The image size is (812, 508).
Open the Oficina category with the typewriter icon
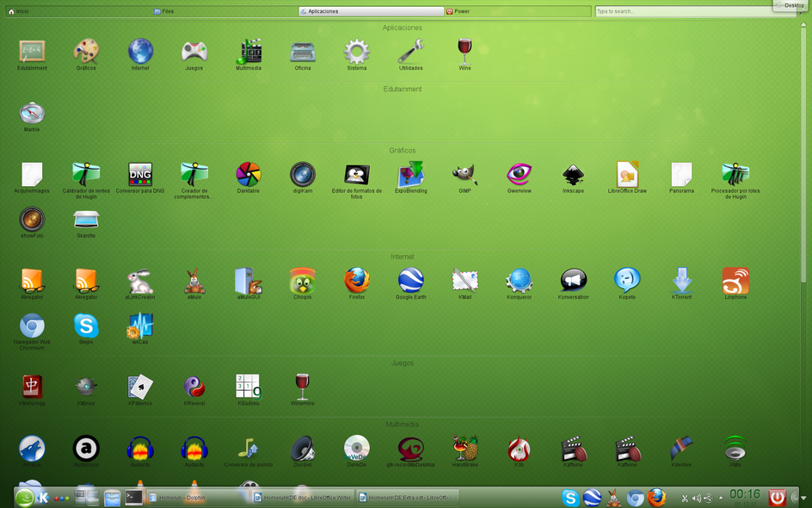pos(303,54)
